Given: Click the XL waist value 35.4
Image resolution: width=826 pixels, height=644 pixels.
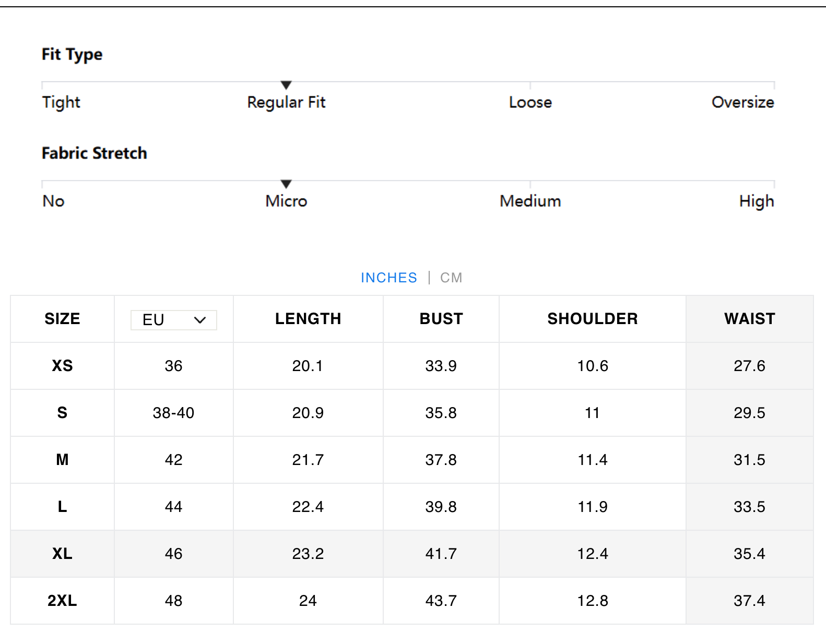Looking at the screenshot, I should click(749, 554).
